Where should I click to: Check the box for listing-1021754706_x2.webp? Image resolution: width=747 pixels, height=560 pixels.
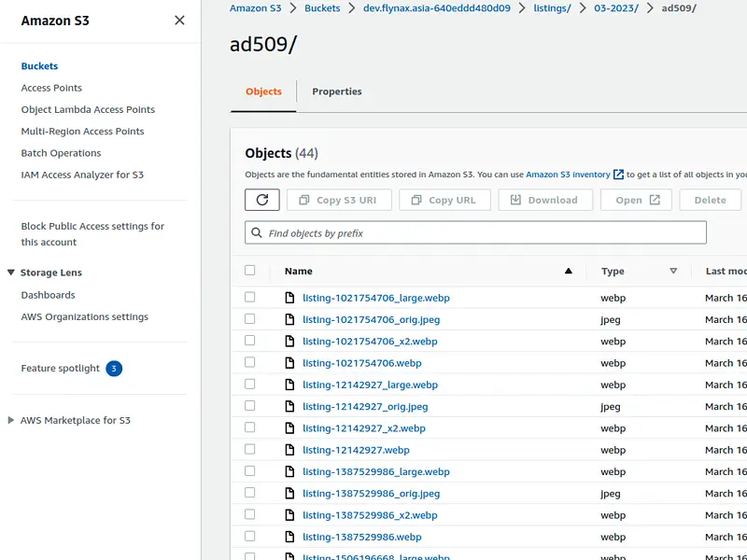(249, 341)
